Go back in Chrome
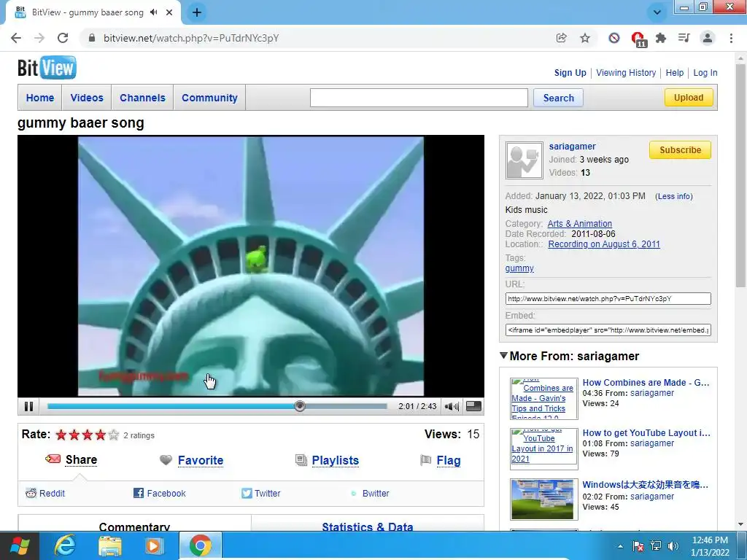 tap(16, 38)
